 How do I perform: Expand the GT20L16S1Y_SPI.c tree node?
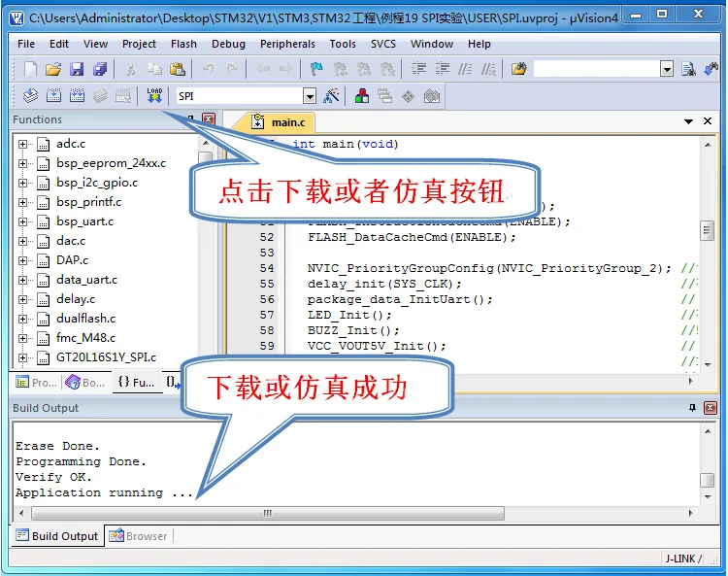[22, 357]
